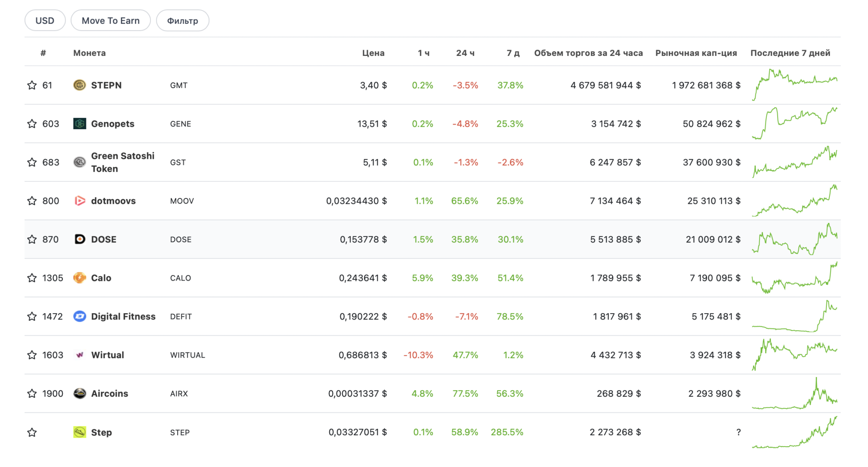Toggle favorite star for Green Satoshi Token
The height and width of the screenshot is (467, 868).
point(32,162)
